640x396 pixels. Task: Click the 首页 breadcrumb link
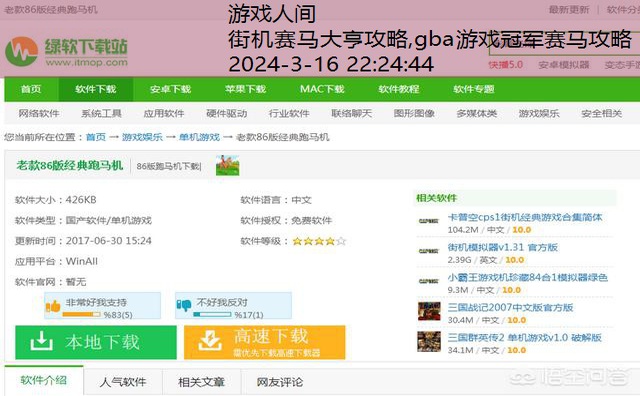(96, 137)
